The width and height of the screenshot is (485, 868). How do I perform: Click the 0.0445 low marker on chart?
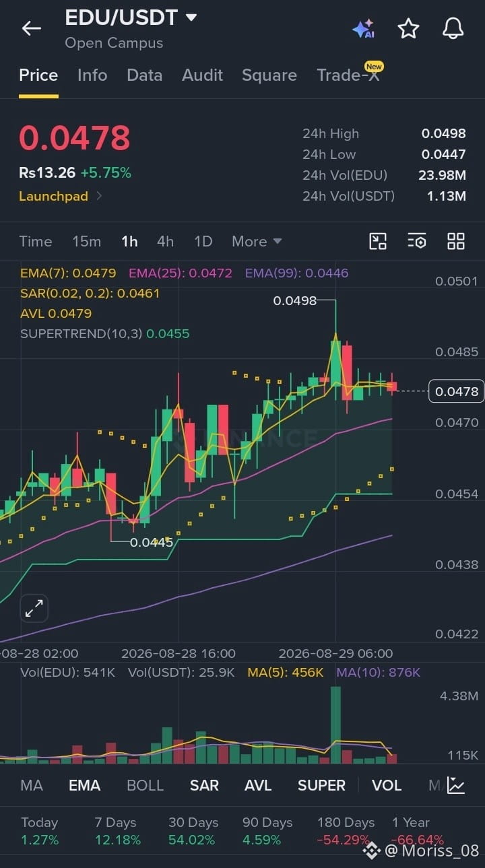point(152,542)
